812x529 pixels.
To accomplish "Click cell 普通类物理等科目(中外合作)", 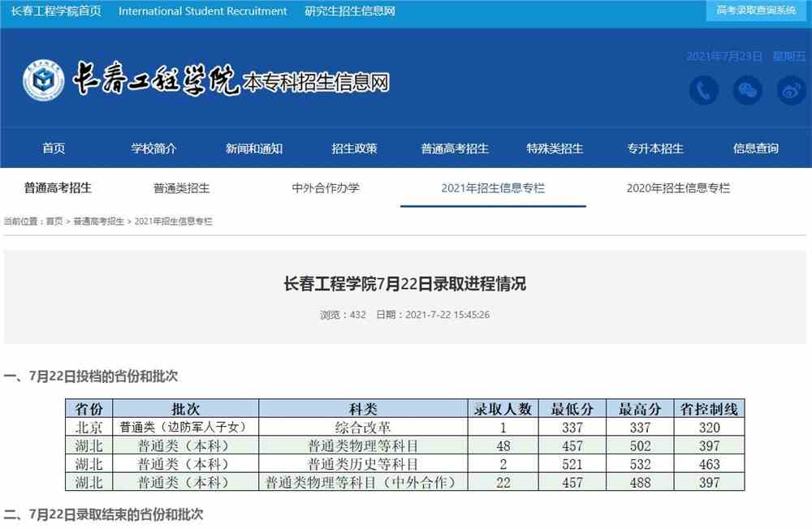I will [363, 483].
